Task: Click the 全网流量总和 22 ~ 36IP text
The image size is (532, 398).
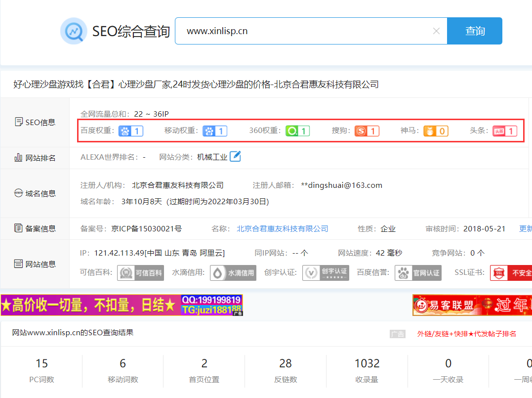Action: [x=124, y=114]
